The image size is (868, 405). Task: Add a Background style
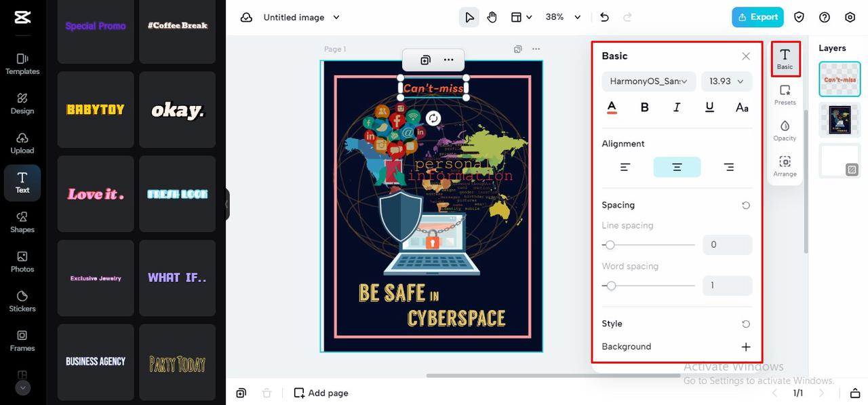point(746,347)
